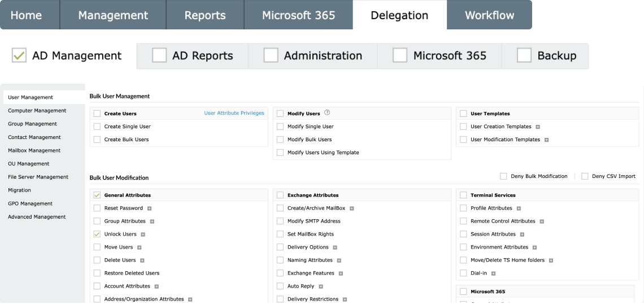Uncheck the AD Management checkbox
Image resolution: width=644 pixels, height=304 pixels.
19,55
